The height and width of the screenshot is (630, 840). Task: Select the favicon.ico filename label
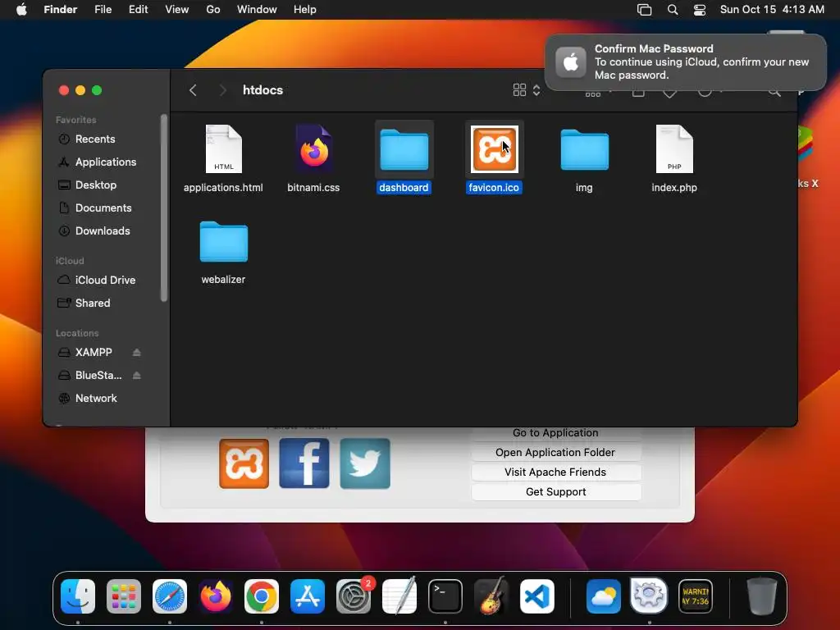tap(494, 188)
